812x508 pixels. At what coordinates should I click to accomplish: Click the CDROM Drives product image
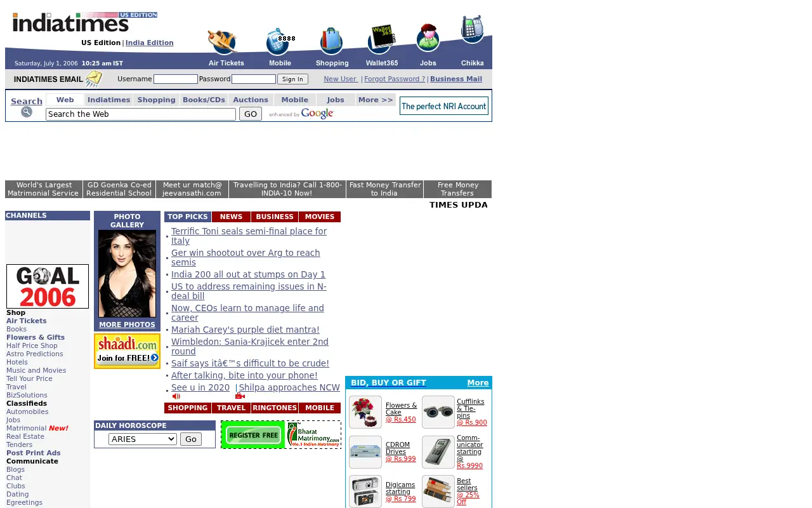(x=365, y=452)
